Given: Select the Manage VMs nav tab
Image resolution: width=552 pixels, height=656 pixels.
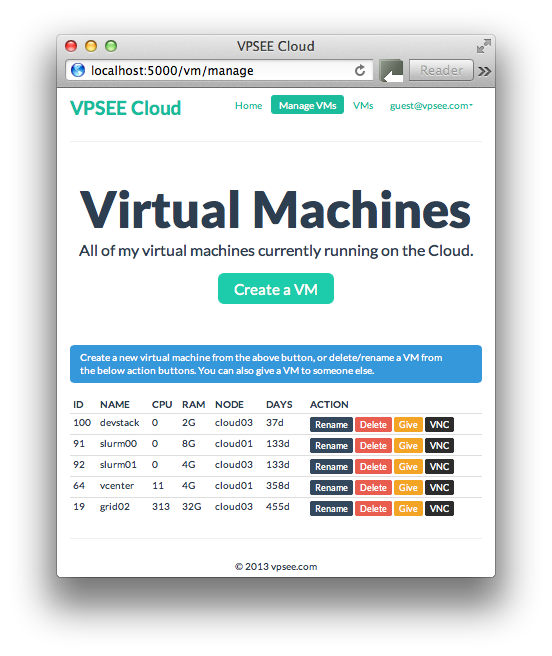Looking at the screenshot, I should (x=307, y=105).
